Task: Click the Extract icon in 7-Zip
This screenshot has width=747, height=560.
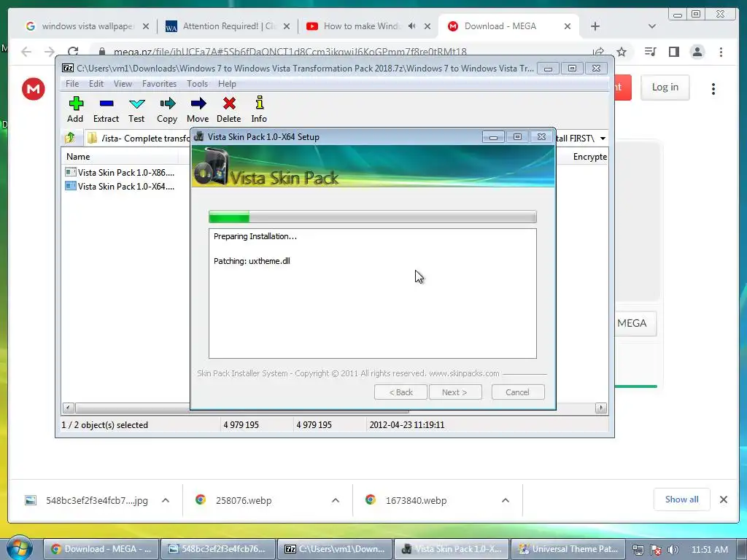Action: coord(107,109)
